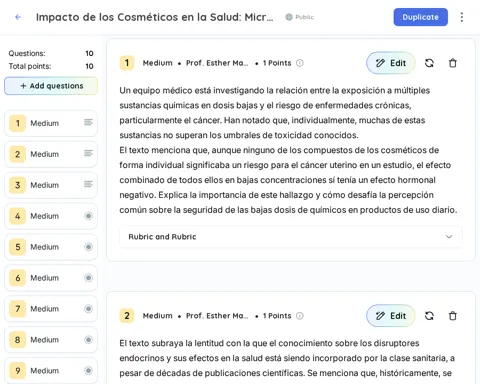Open the three-dot more options menu
480x384 pixels.
tap(462, 17)
